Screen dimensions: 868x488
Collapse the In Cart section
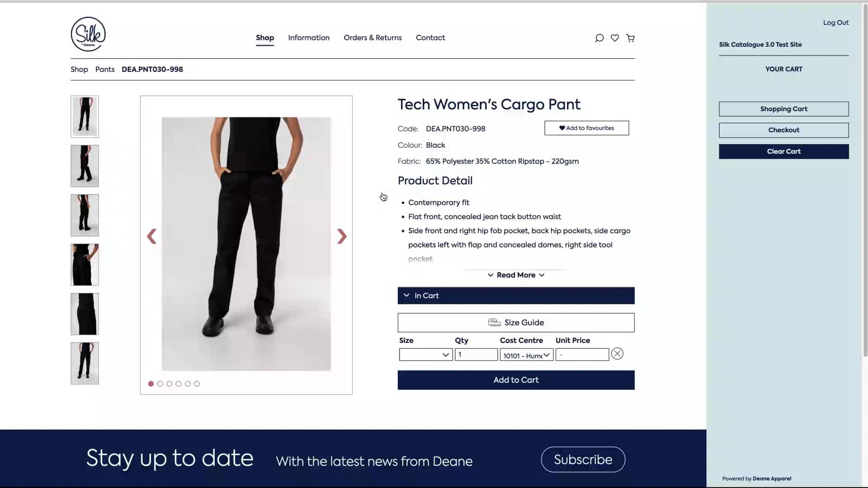[406, 296]
